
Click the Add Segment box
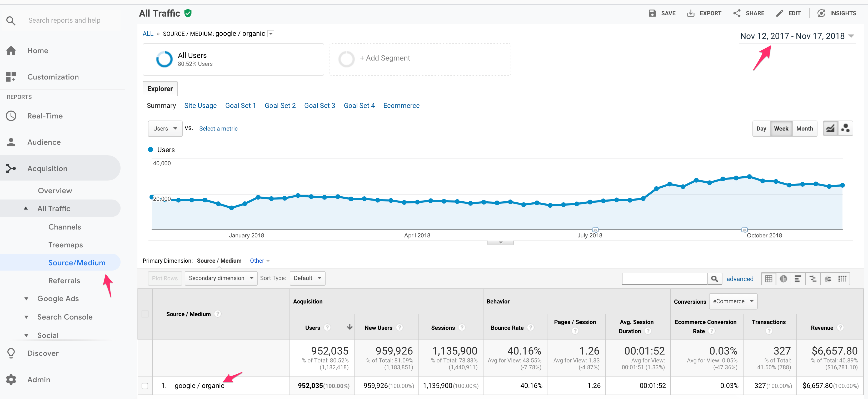pyautogui.click(x=420, y=59)
